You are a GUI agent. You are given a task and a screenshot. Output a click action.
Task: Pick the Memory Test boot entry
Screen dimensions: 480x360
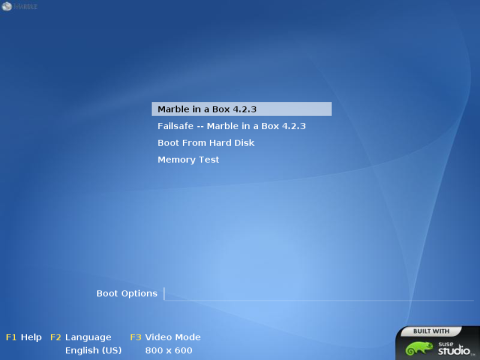188,160
